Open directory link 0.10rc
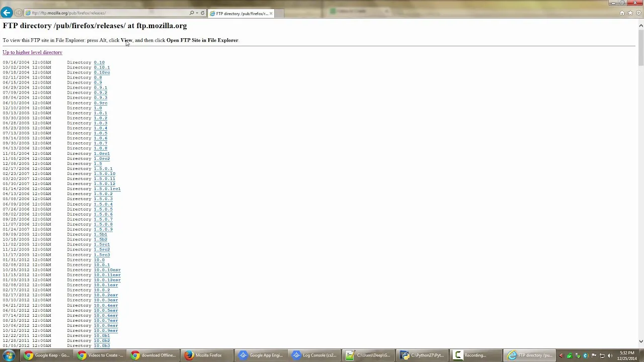The height and width of the screenshot is (362, 644). pyautogui.click(x=102, y=72)
